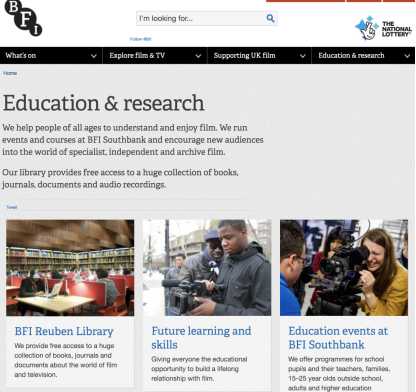Click the library reading room photo
The height and width of the screenshot is (392, 416).
(x=70, y=268)
